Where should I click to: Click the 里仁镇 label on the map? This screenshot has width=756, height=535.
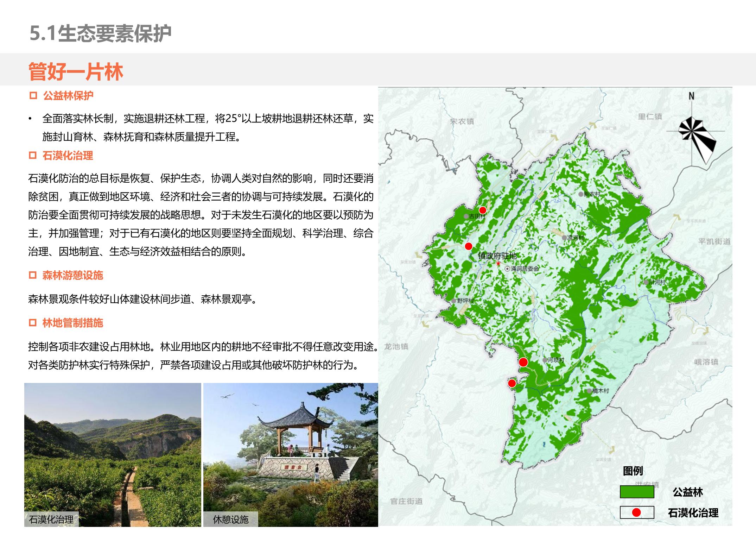click(650, 117)
